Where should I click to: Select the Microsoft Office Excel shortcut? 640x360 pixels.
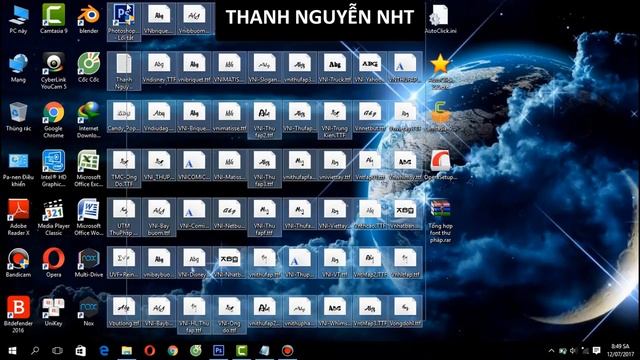[x=89, y=169]
